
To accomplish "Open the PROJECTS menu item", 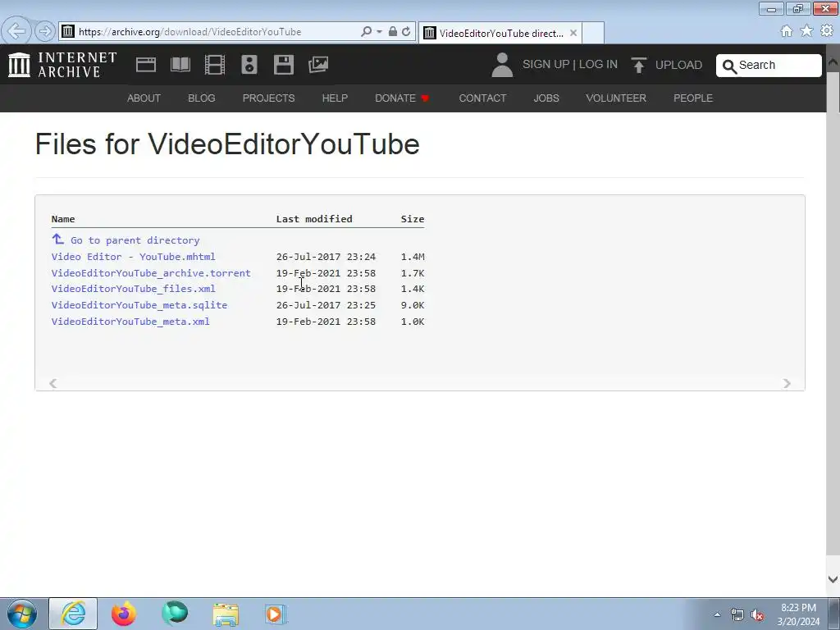I will coord(268,98).
